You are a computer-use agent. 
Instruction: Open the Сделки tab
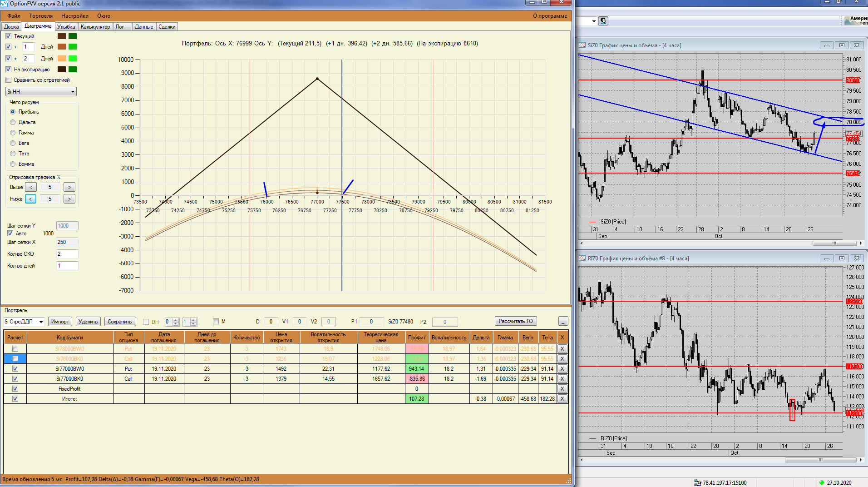coord(167,27)
